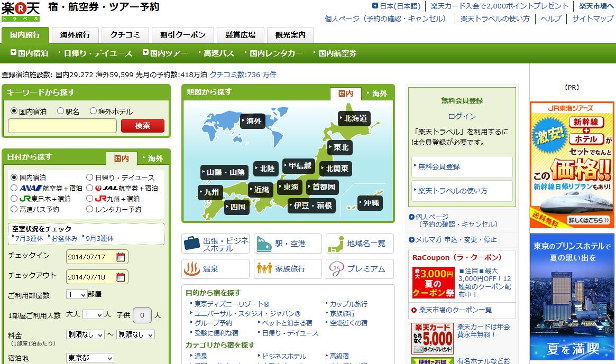The width and height of the screenshot is (616, 364).
Task: Select 東海 region on the map
Action: click(x=290, y=187)
